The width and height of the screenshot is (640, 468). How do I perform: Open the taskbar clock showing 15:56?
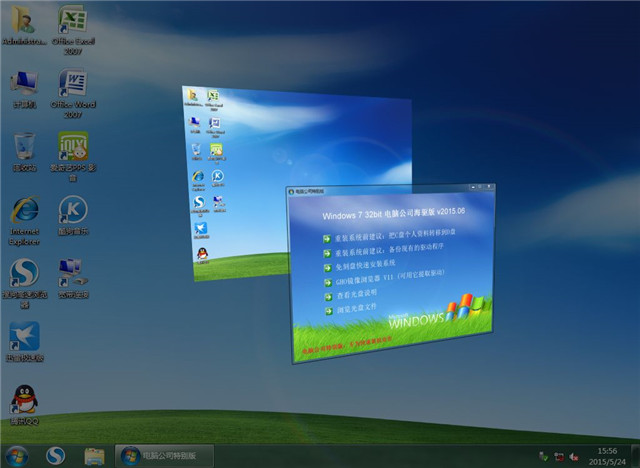click(606, 455)
